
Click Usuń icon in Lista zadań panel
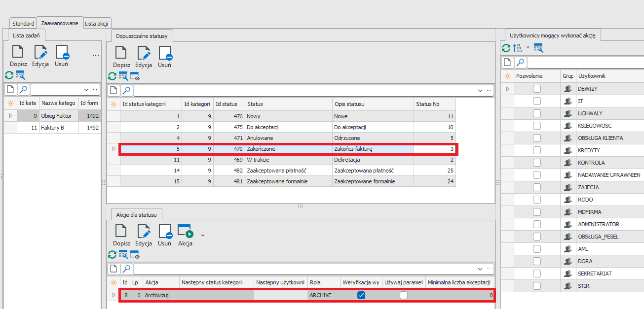[62, 53]
